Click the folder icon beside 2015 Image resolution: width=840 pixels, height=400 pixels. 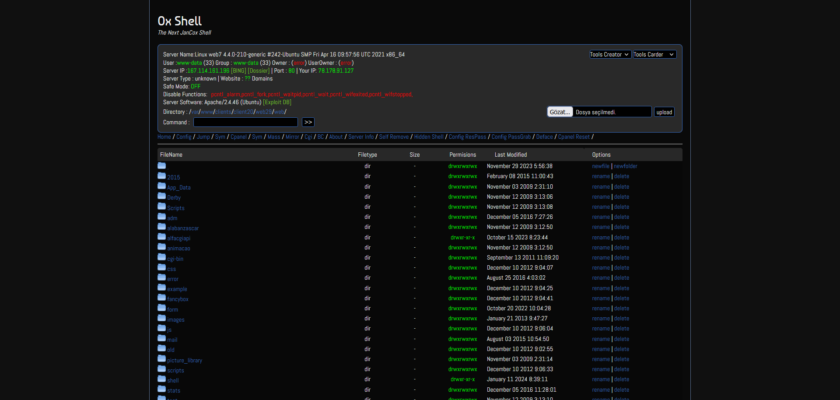click(x=162, y=176)
